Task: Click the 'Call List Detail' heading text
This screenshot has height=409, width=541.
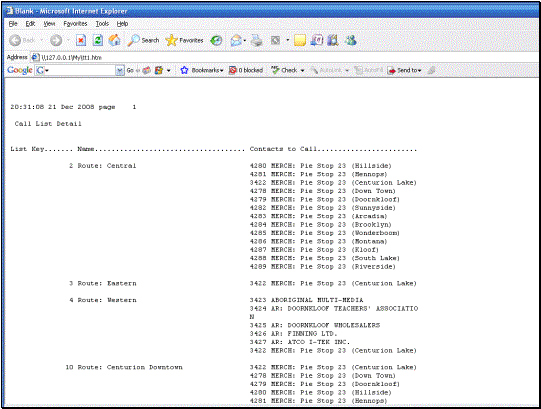Action: tap(48, 124)
